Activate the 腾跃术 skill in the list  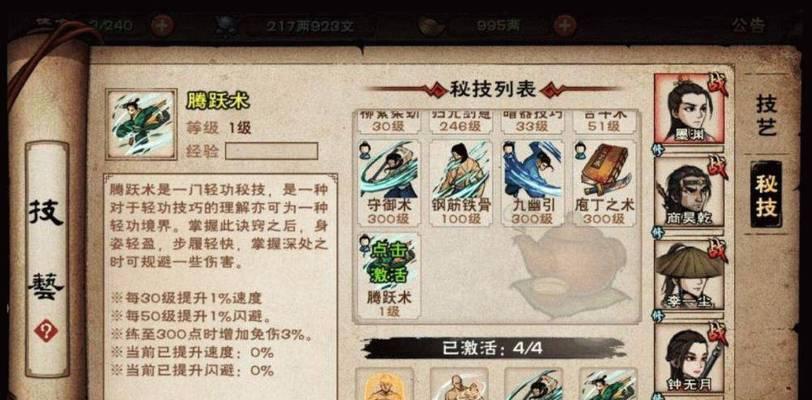[x=389, y=276]
